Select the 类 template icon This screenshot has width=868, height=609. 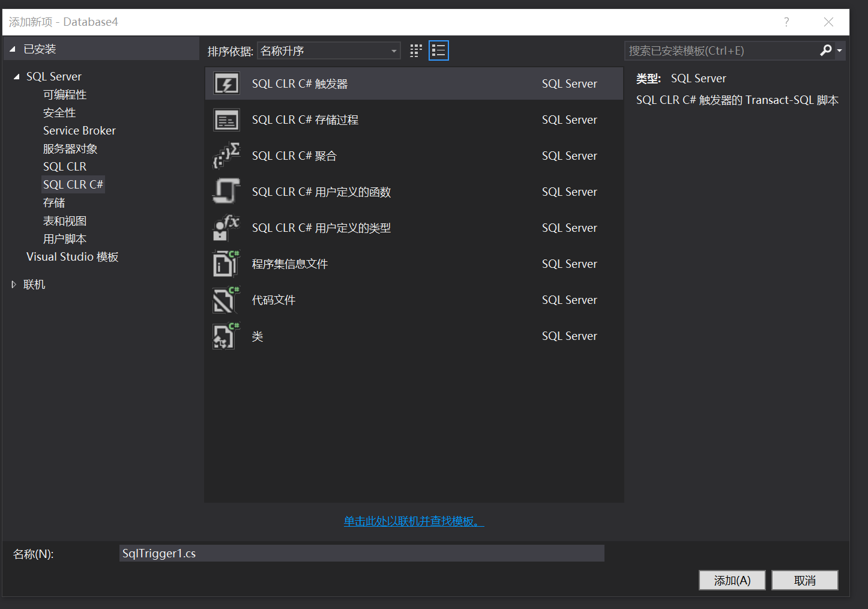point(226,336)
